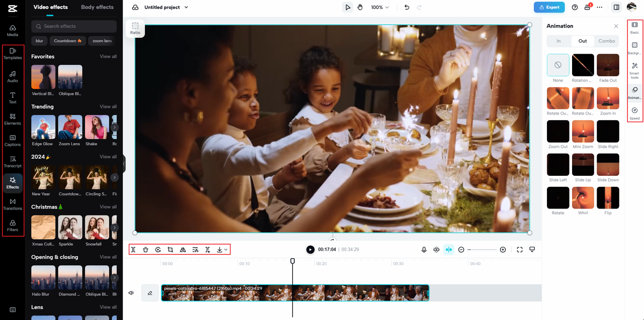Switch to the Video effects tab
The height and width of the screenshot is (320, 644).
(x=51, y=7)
